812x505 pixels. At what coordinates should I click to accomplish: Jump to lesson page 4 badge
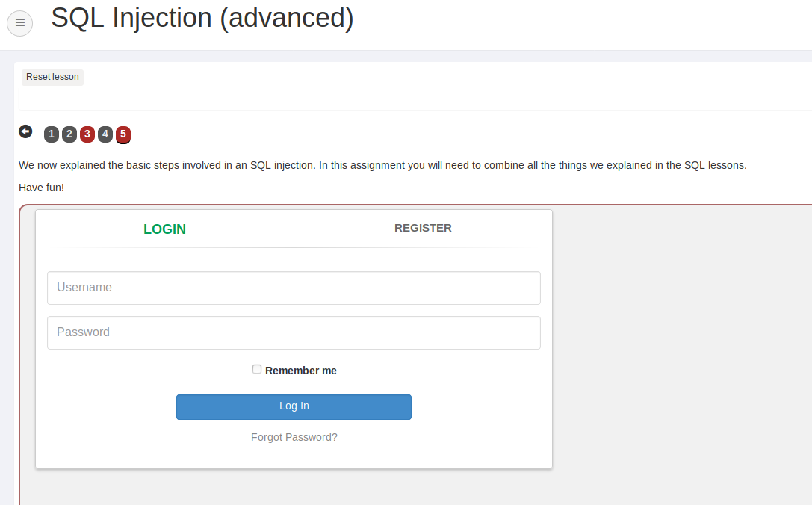point(105,134)
